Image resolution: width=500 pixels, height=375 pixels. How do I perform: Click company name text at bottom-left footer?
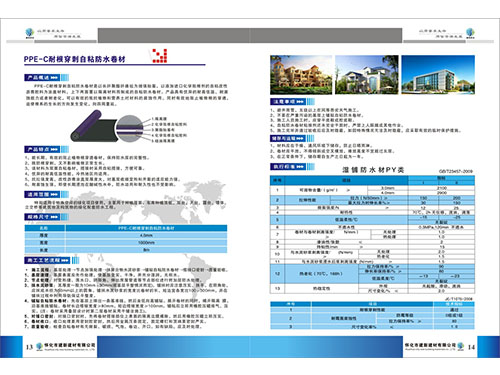(70, 345)
